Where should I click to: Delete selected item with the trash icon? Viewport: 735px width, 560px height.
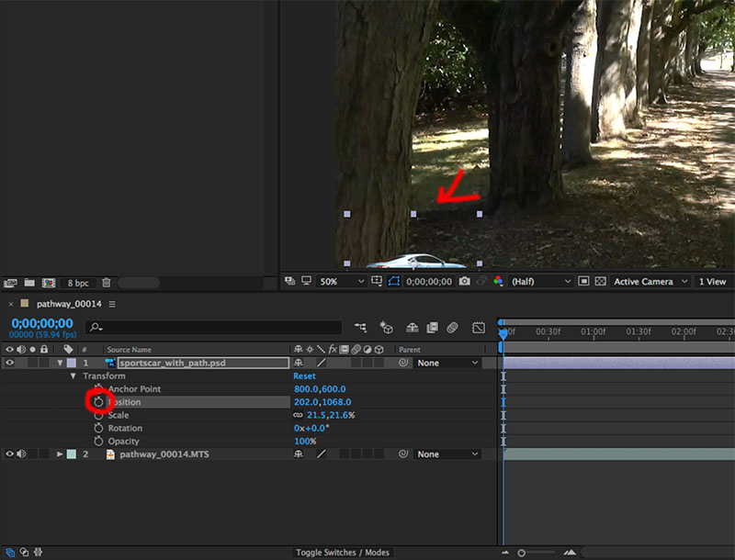pos(107,283)
